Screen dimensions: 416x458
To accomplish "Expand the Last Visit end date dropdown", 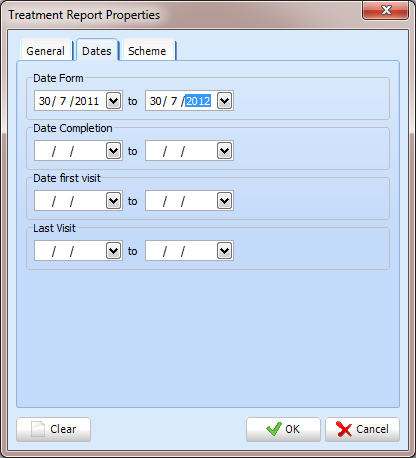I will tap(224, 251).
